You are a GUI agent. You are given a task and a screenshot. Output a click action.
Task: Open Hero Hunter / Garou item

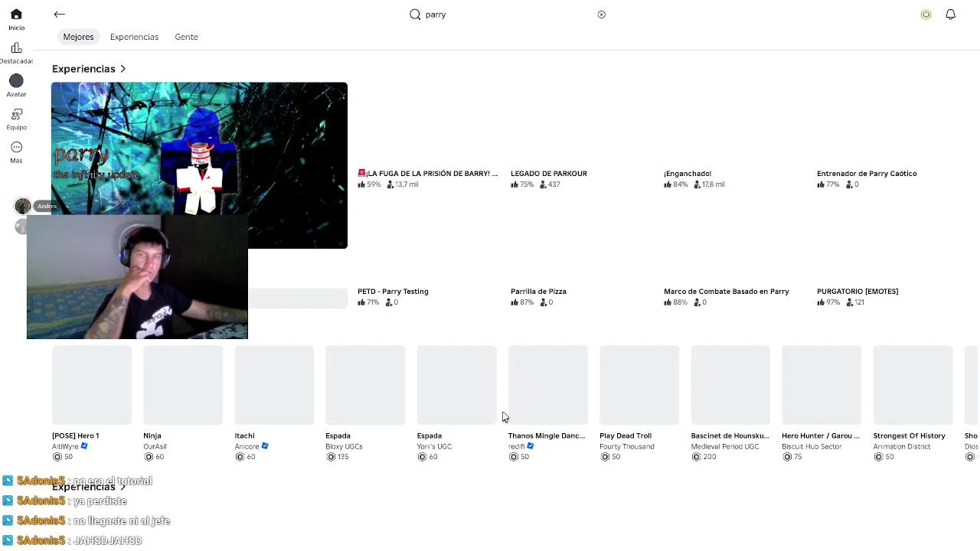(x=822, y=385)
